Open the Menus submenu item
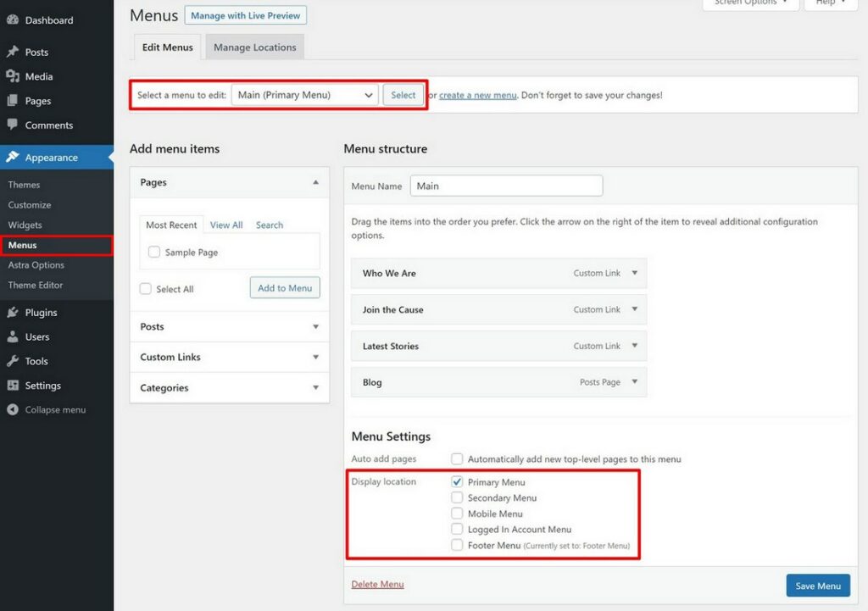 coord(22,245)
